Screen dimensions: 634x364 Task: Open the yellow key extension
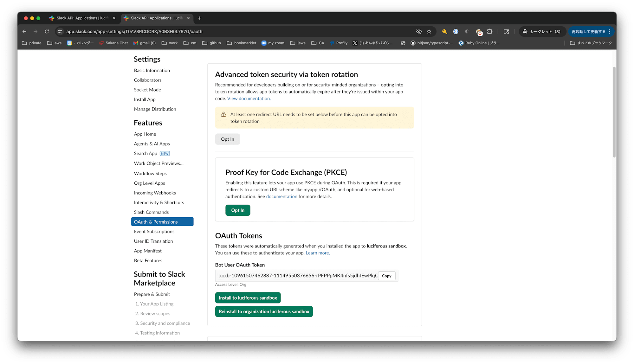tap(444, 31)
